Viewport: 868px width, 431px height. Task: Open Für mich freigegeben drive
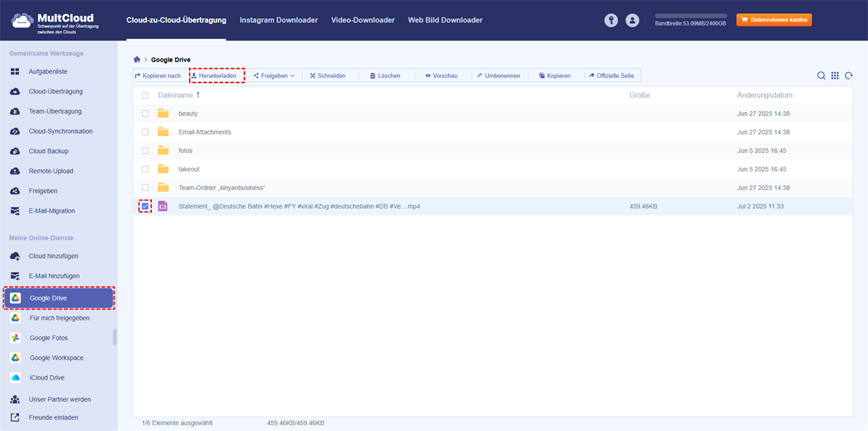(58, 317)
